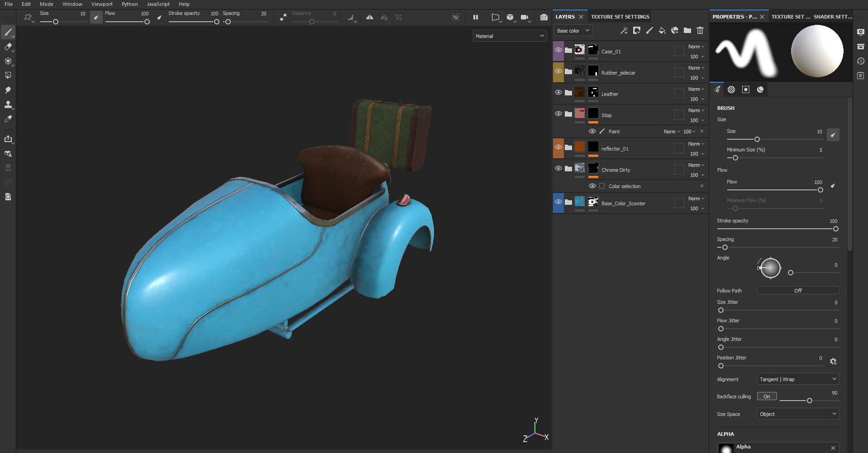
Task: Pick the Clone stamp tool
Action: (x=9, y=105)
